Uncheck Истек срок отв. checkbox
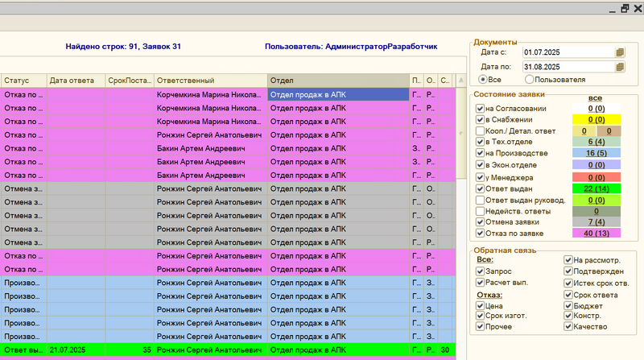 coord(568,283)
